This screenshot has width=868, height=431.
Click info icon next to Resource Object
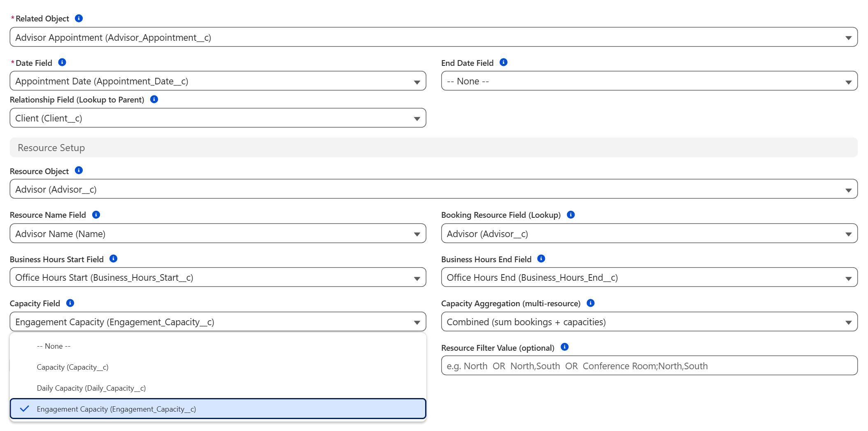pyautogui.click(x=79, y=170)
